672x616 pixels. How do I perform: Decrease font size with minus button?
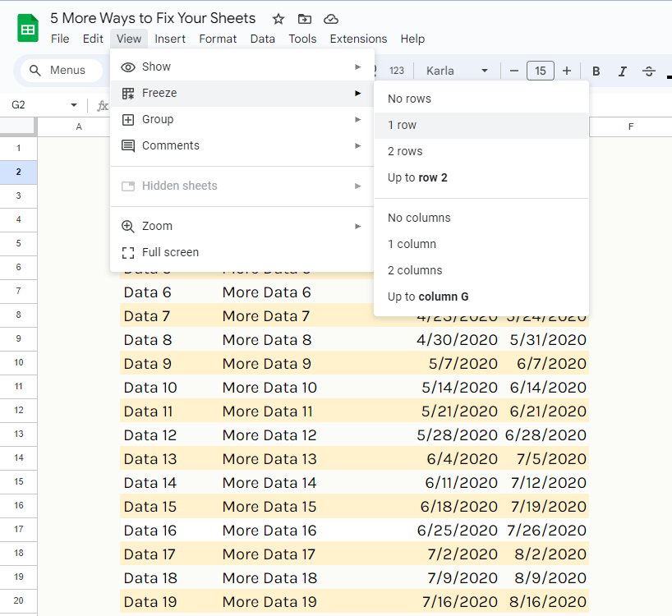pos(514,71)
